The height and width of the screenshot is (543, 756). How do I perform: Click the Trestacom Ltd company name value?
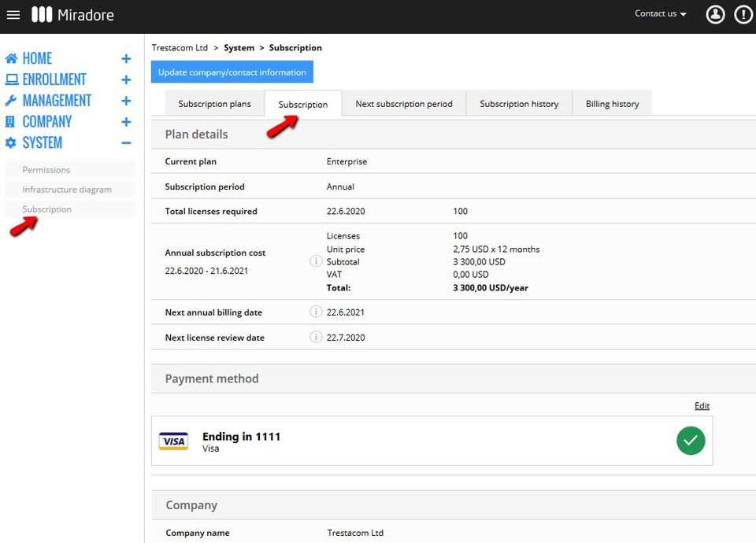[x=355, y=533]
